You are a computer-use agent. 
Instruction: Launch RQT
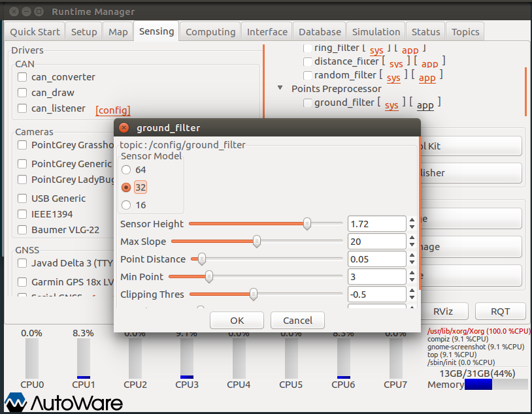[x=500, y=311]
